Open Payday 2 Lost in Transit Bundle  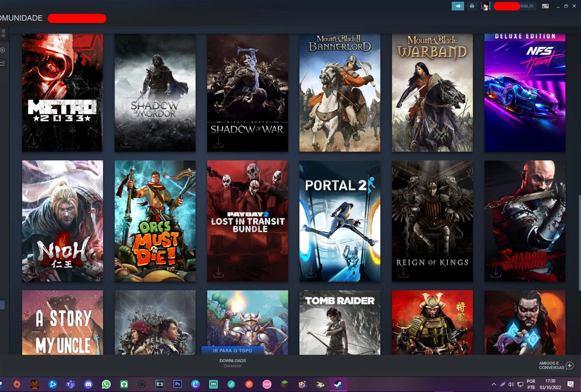pos(247,221)
